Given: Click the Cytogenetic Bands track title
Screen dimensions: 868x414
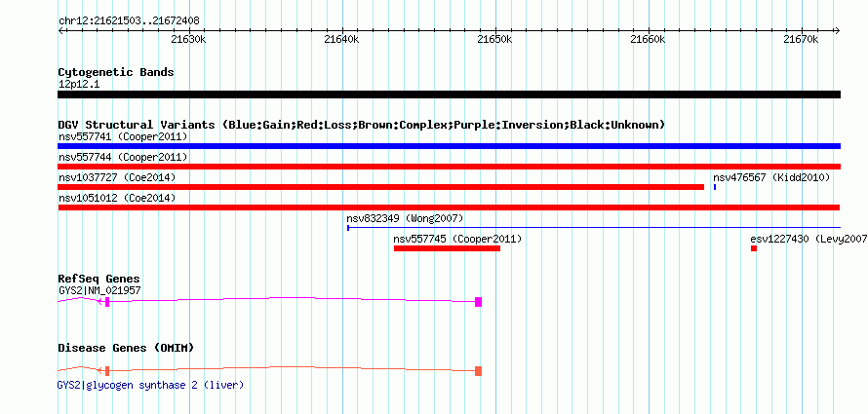Looking at the screenshot, I should 116,72.
